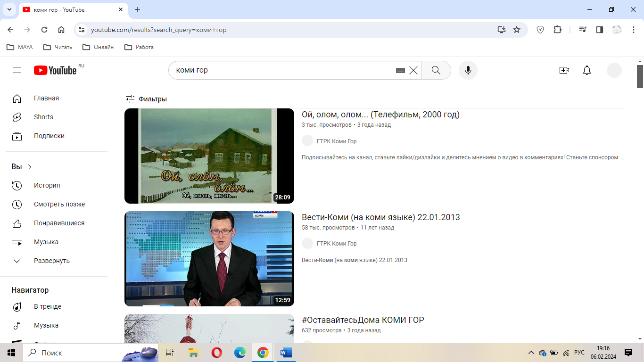The image size is (644, 362).
Task: Open the account avatar menu
Action: (x=614, y=70)
